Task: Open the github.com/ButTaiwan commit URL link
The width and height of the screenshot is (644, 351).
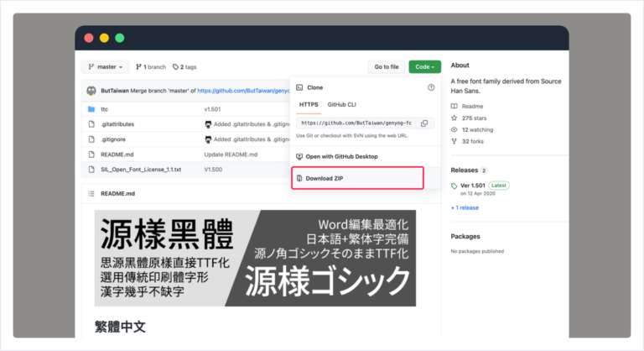Action: [x=243, y=91]
